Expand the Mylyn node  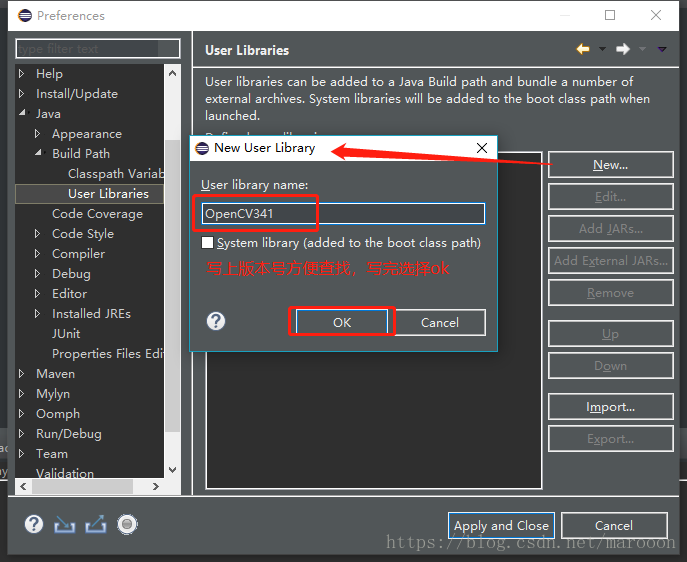coord(21,393)
